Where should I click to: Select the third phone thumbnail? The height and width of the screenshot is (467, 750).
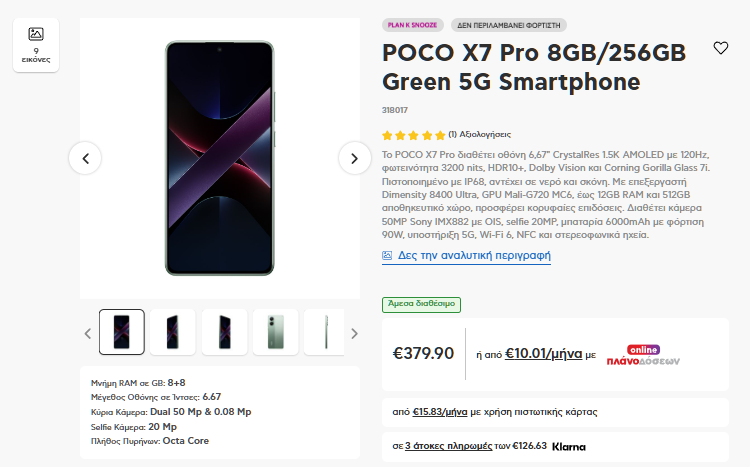pos(224,332)
